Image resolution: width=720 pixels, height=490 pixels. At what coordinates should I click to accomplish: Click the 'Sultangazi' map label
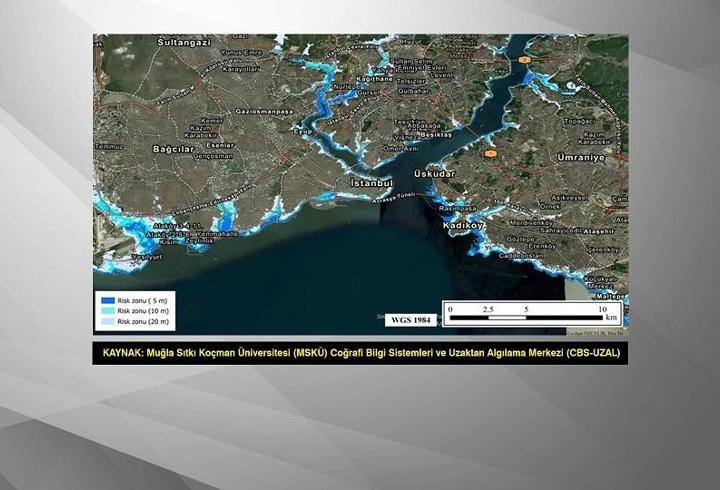click(184, 42)
